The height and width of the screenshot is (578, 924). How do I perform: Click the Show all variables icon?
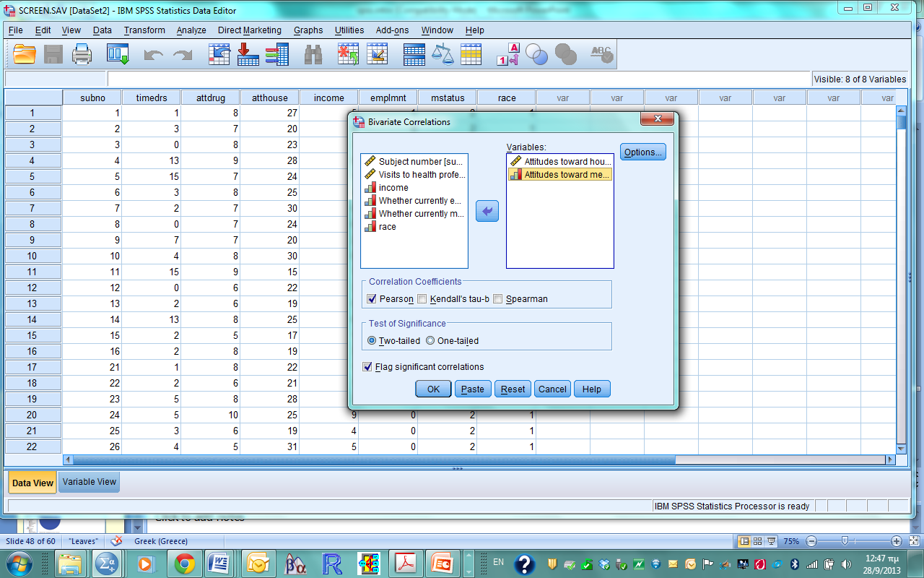(x=565, y=54)
